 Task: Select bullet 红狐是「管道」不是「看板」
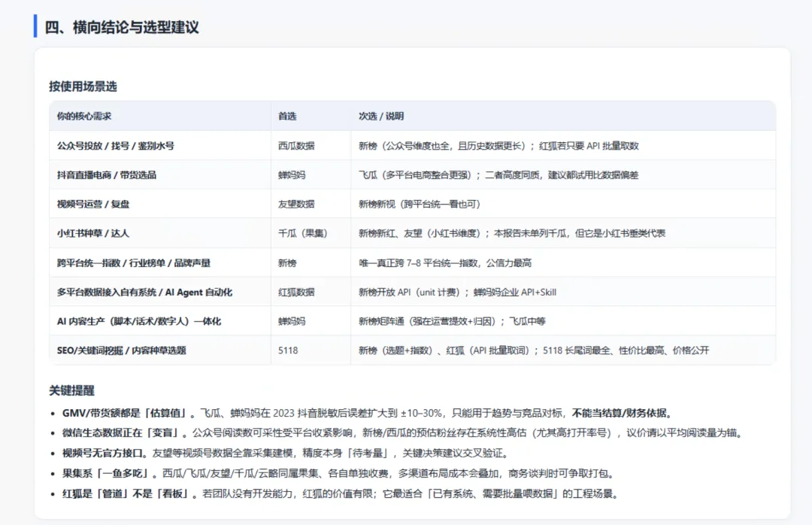[x=342, y=493]
